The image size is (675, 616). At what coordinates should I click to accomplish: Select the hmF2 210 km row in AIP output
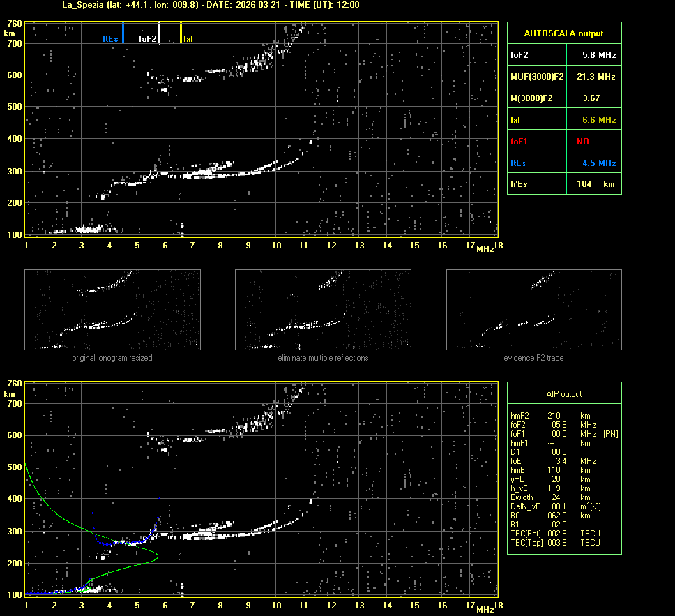pyautogui.click(x=554, y=415)
